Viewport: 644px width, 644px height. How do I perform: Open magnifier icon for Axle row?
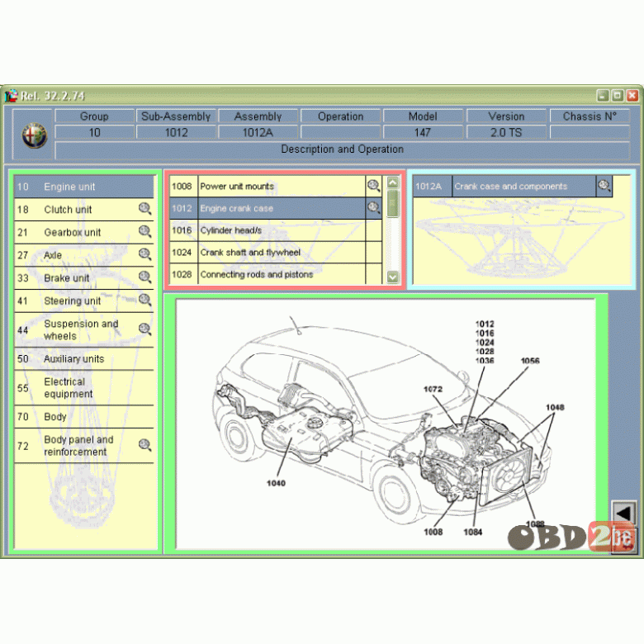click(x=144, y=254)
